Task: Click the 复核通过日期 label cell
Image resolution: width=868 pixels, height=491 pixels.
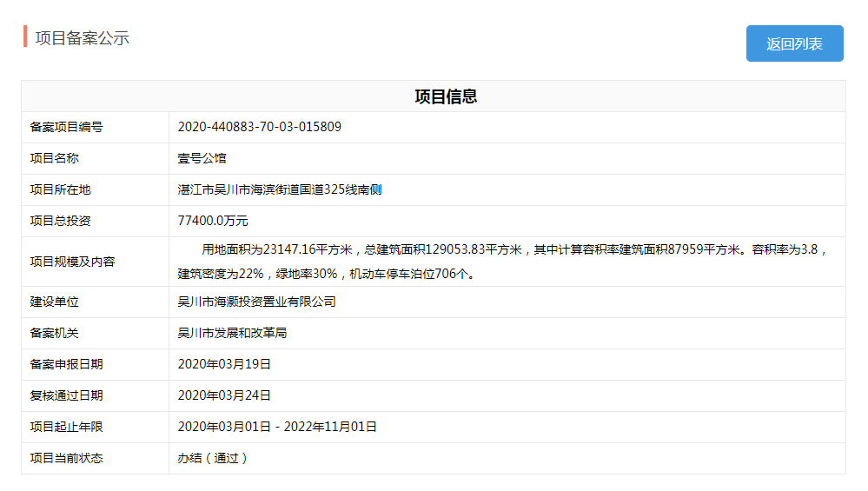Action: (x=96, y=395)
